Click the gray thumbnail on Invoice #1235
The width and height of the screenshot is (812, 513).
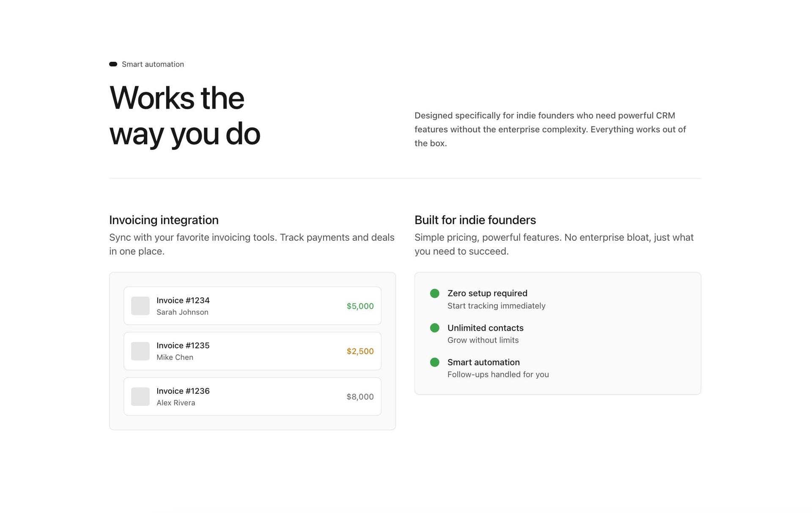[x=140, y=351]
